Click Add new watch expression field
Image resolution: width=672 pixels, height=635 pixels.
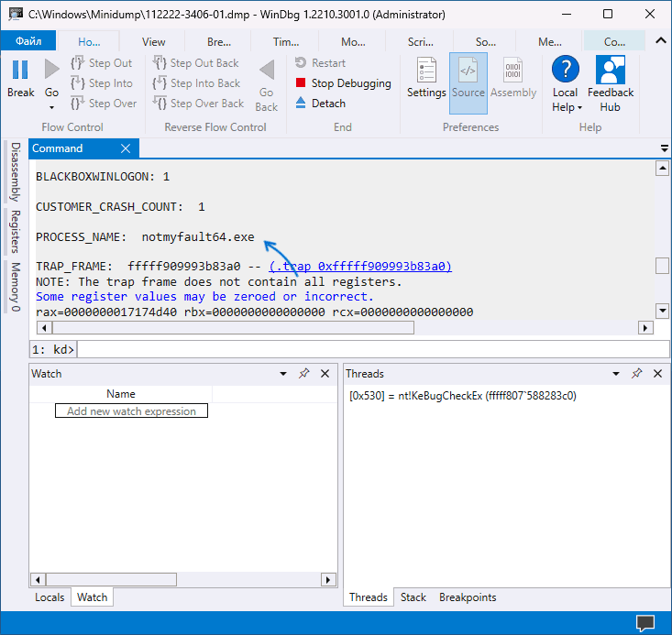pos(131,411)
